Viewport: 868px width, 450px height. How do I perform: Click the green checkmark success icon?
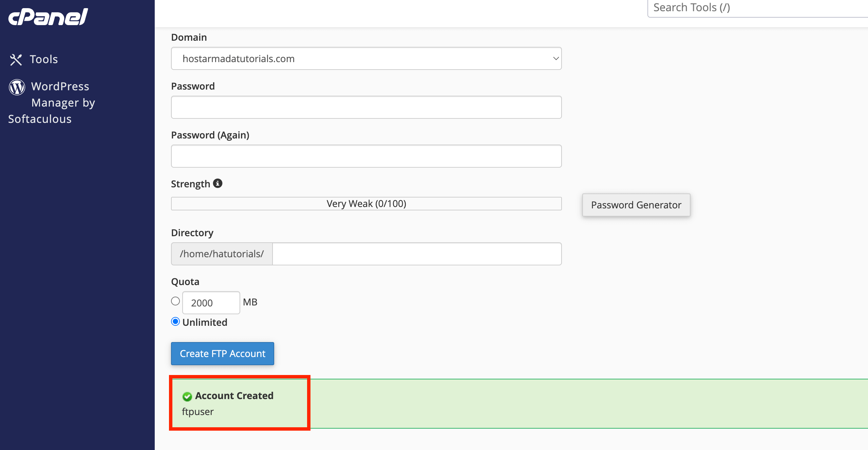pyautogui.click(x=188, y=396)
